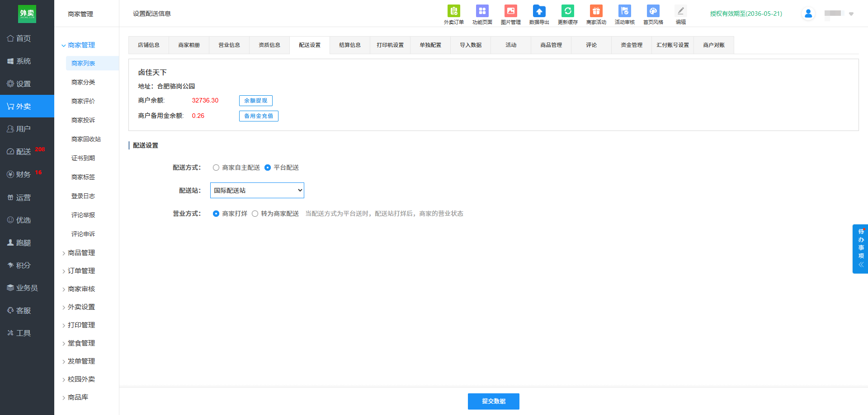Click the 提交数据 submit button
The height and width of the screenshot is (415, 868).
pos(494,401)
